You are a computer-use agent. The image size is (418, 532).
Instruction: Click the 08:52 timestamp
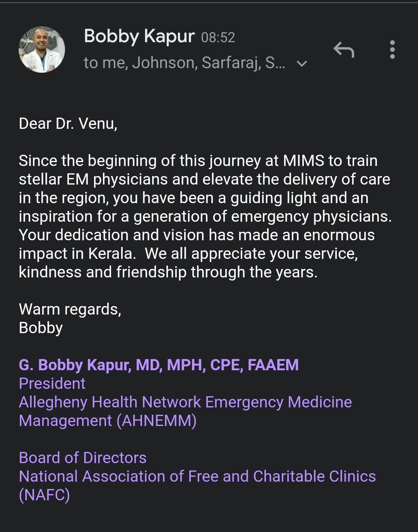[218, 38]
